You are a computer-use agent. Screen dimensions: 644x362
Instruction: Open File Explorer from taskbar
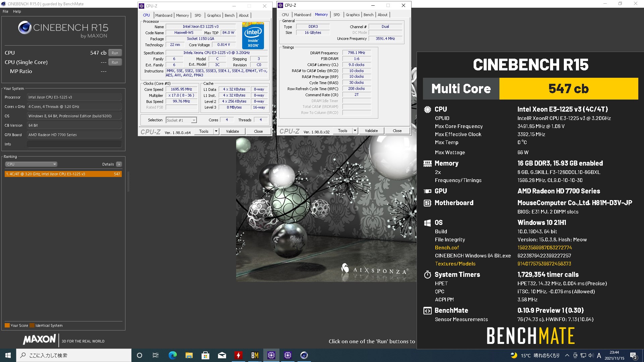(189, 355)
